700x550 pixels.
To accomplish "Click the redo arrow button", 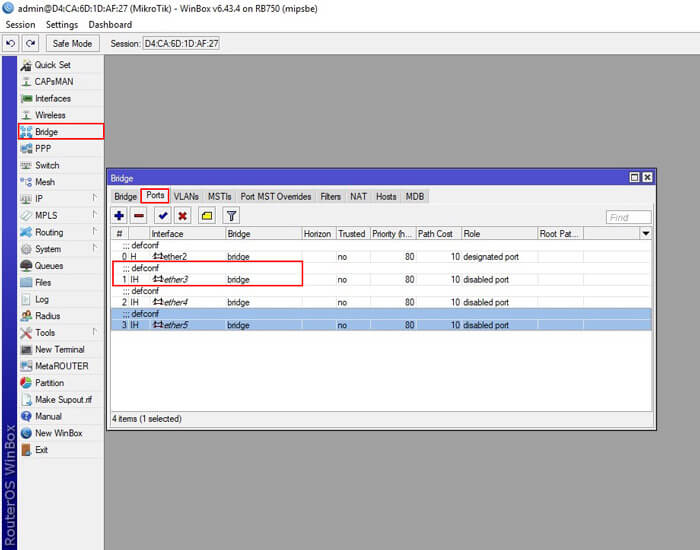I will click(x=30, y=43).
